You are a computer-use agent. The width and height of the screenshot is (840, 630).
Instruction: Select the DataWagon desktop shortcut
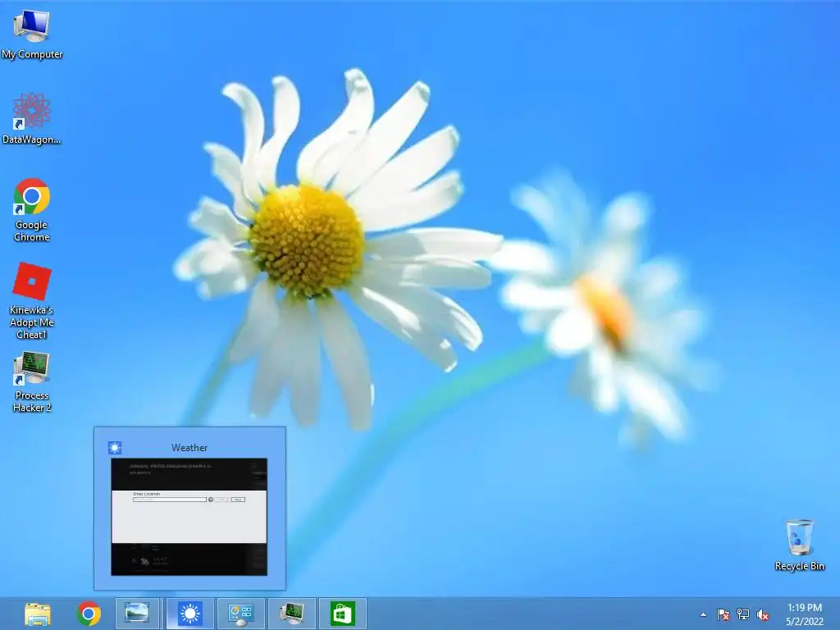click(32, 118)
